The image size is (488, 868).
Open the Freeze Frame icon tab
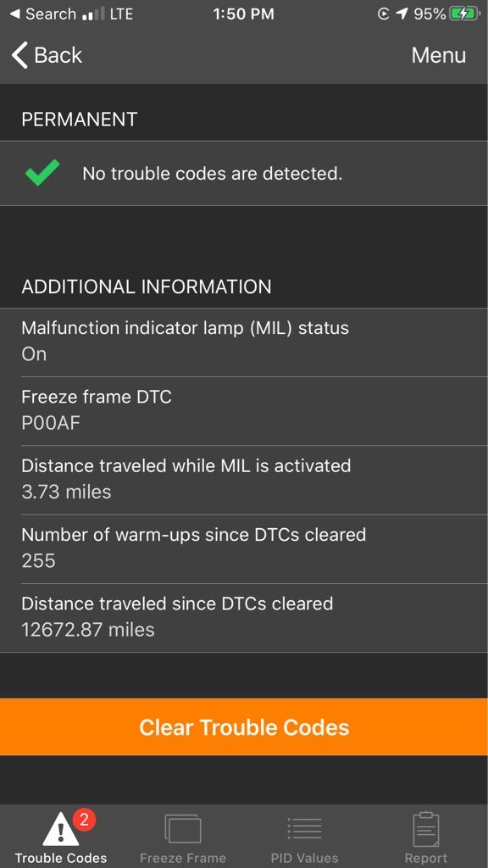point(183,829)
